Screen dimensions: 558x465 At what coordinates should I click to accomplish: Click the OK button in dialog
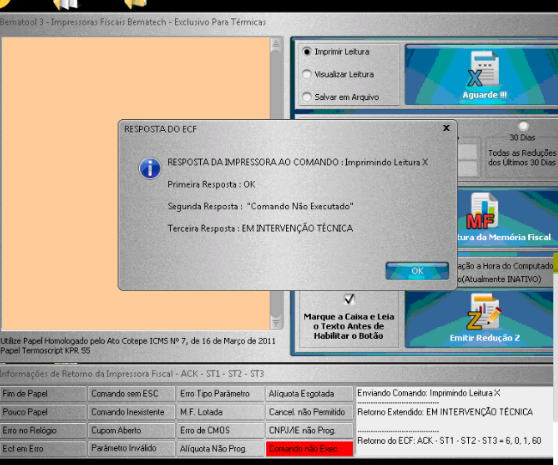point(417,271)
